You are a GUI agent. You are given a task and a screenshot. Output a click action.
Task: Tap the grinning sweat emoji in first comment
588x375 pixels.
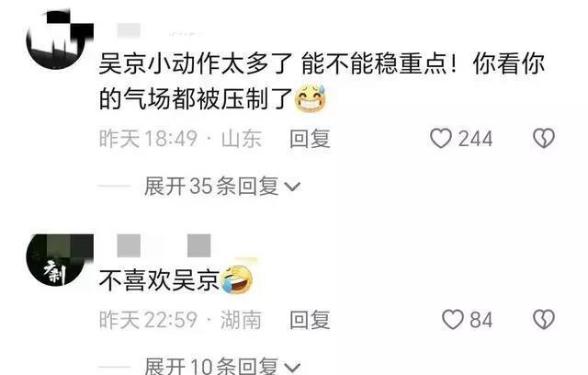(x=311, y=98)
